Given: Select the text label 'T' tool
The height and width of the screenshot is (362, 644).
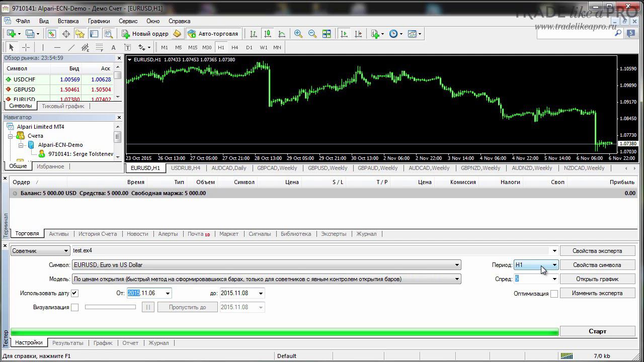Looking at the screenshot, I should [x=127, y=47].
